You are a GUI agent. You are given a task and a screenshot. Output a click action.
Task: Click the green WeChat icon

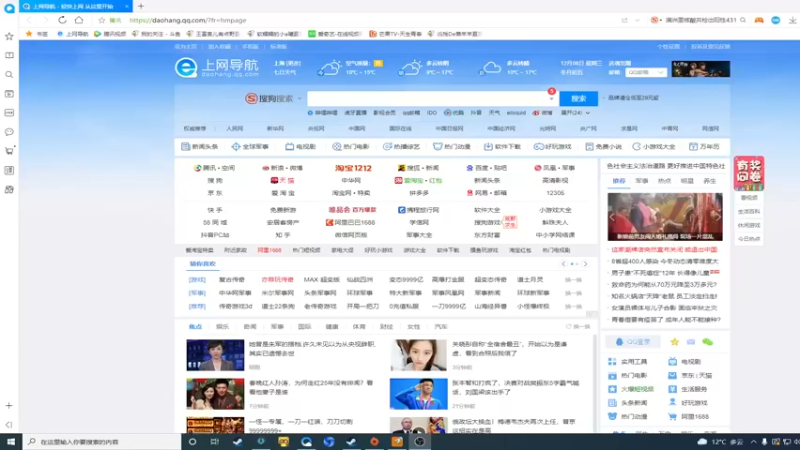[708, 342]
